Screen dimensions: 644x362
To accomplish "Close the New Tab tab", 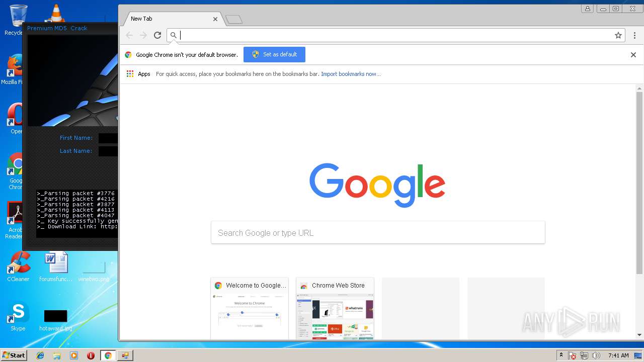I will 215,19.
